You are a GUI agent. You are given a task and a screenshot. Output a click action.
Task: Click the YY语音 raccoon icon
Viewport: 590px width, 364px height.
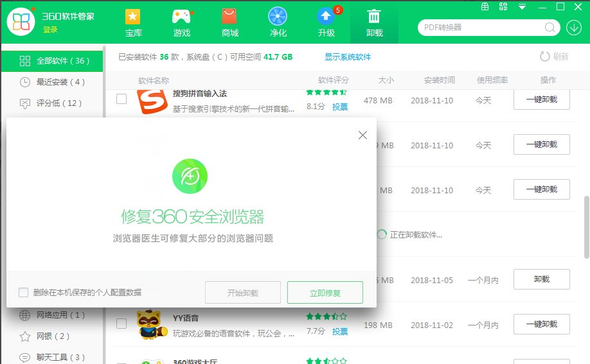152,324
